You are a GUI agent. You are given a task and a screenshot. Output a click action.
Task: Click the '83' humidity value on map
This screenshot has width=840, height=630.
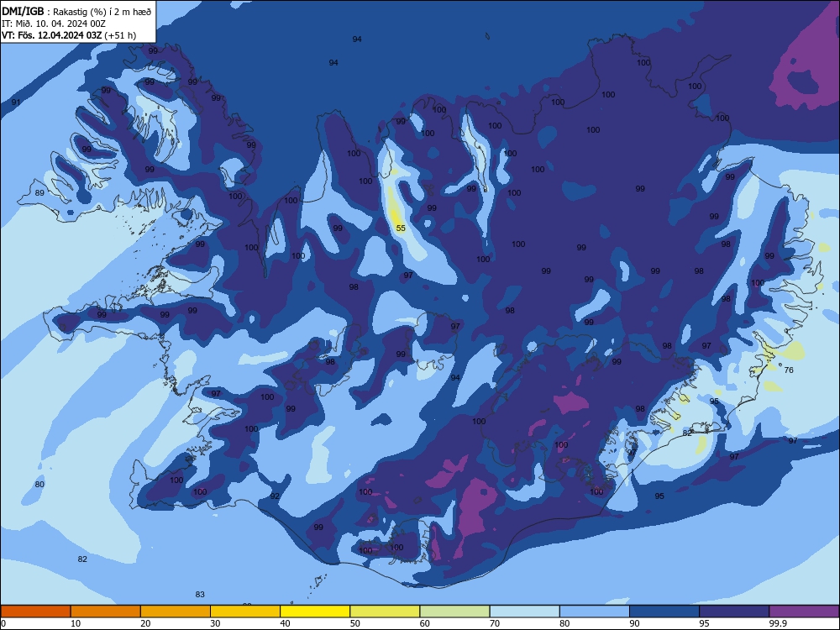click(x=200, y=595)
